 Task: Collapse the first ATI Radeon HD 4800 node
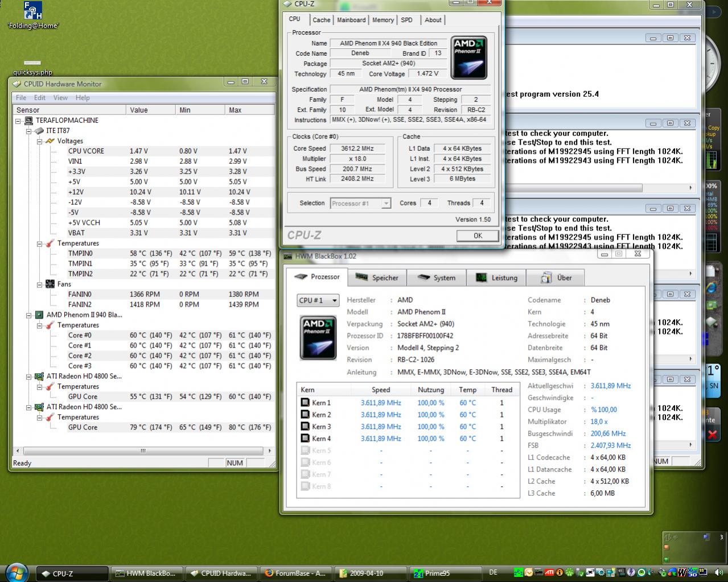29,377
